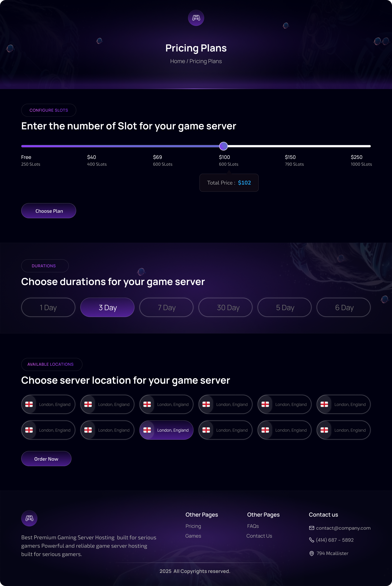The image size is (392, 586).
Task: Click the location pin icon by 794 Mcallister
Action: (x=312, y=554)
